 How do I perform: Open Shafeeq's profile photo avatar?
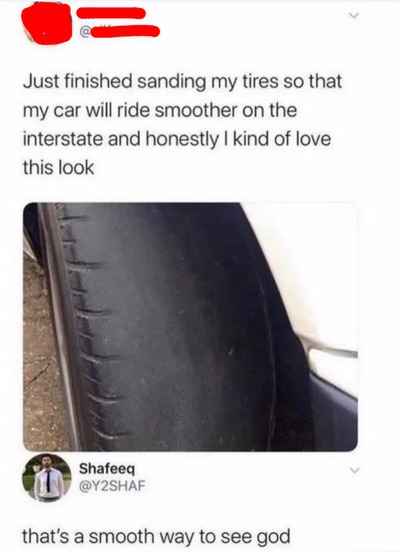pos(46,477)
